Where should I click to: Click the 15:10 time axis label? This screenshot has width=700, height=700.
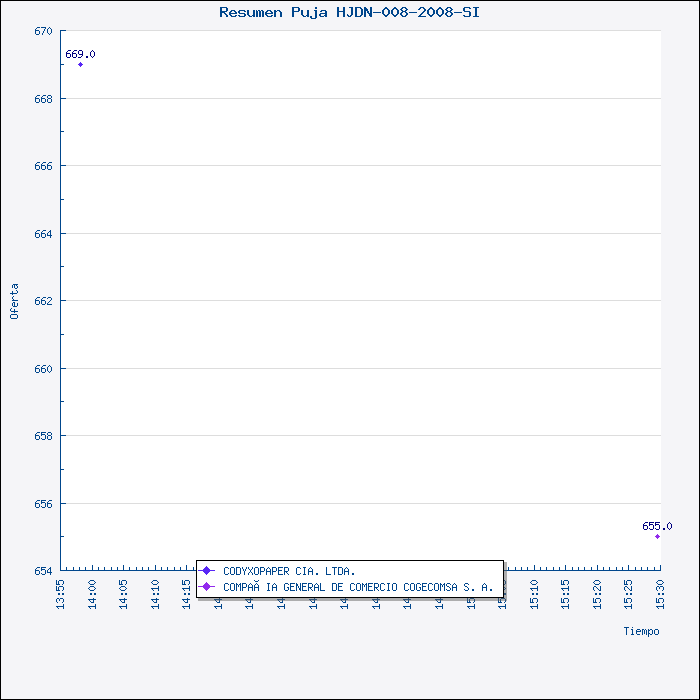point(534,592)
